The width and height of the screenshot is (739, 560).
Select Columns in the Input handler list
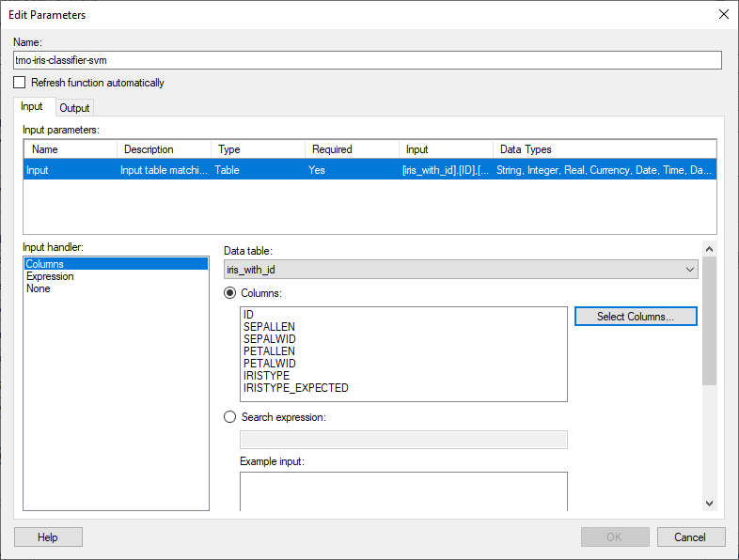(x=45, y=264)
